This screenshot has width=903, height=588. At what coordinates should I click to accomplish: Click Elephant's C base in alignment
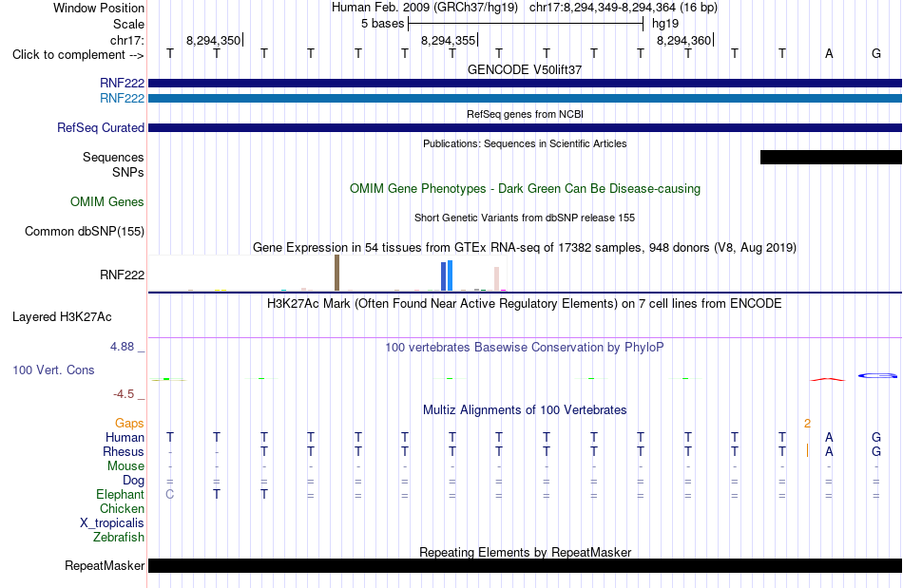(x=169, y=494)
